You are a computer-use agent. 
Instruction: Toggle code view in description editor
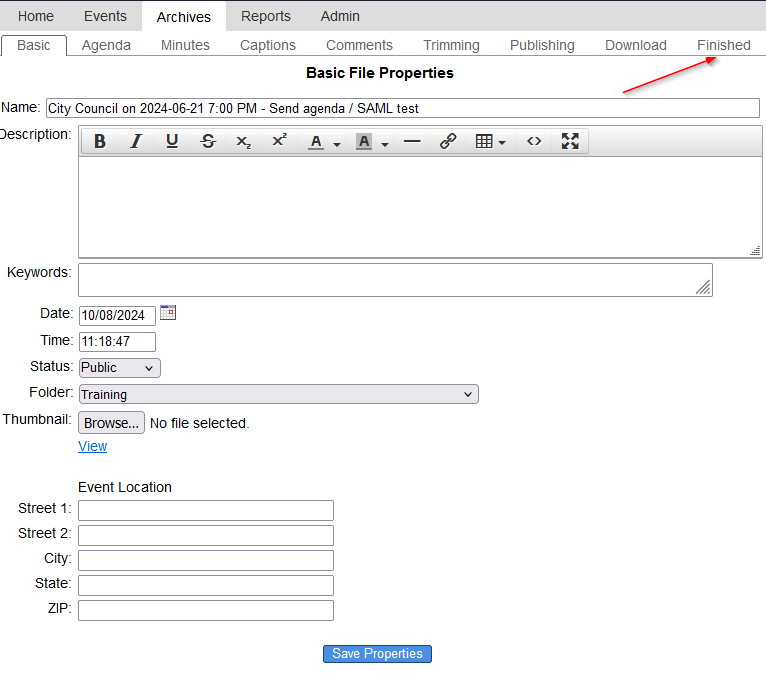click(534, 142)
